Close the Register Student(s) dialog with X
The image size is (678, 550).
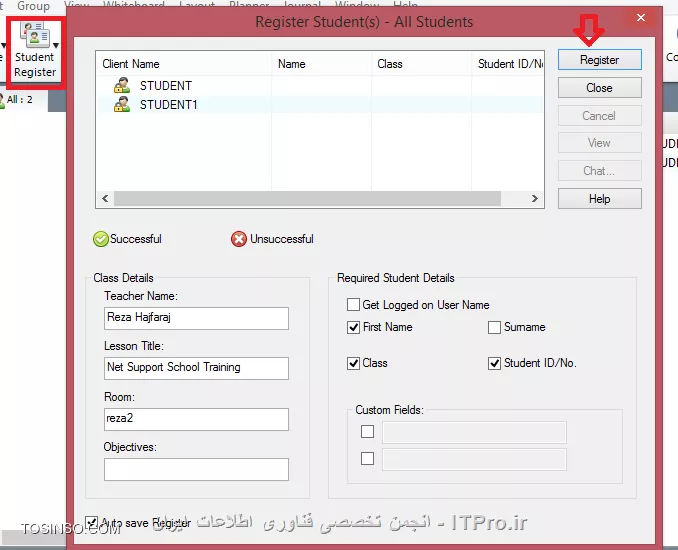click(x=641, y=18)
